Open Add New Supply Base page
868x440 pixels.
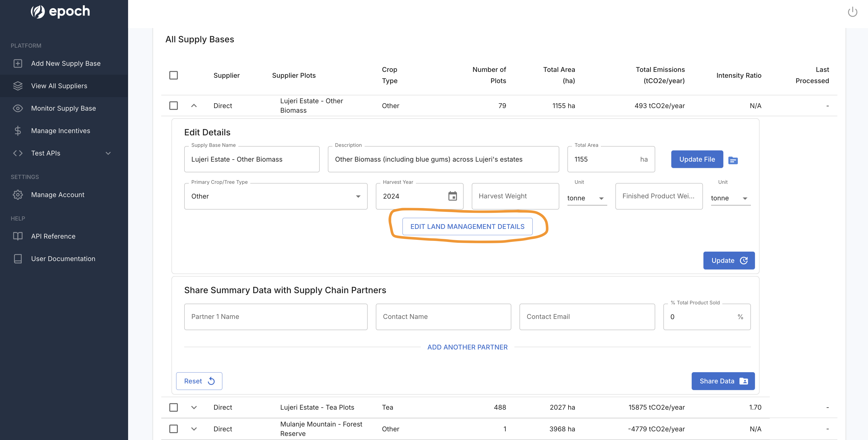point(66,63)
